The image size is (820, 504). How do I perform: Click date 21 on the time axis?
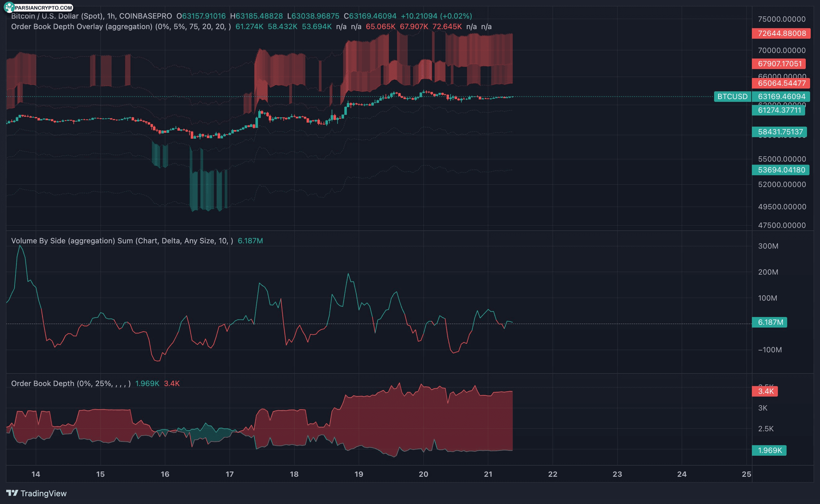[x=488, y=474]
